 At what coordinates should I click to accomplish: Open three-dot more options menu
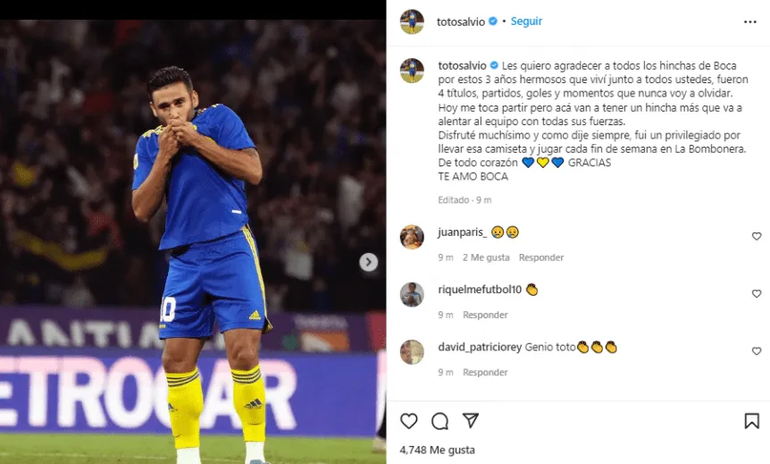[750, 21]
